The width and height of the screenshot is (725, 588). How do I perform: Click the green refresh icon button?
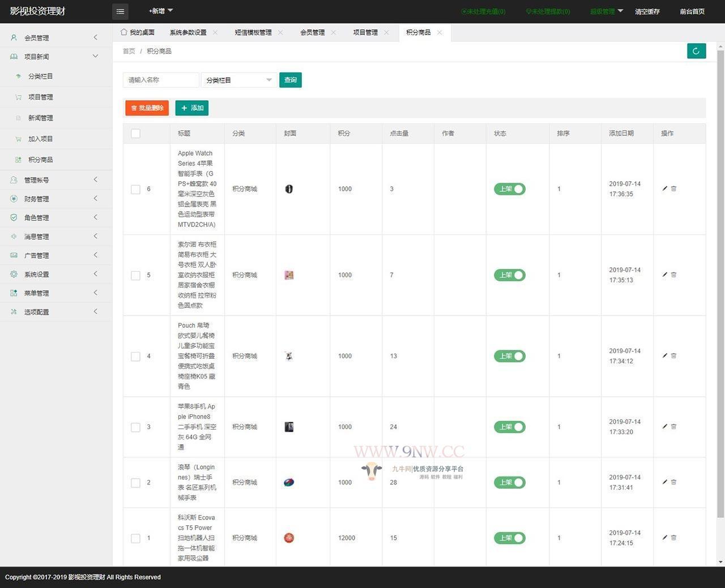coord(696,51)
